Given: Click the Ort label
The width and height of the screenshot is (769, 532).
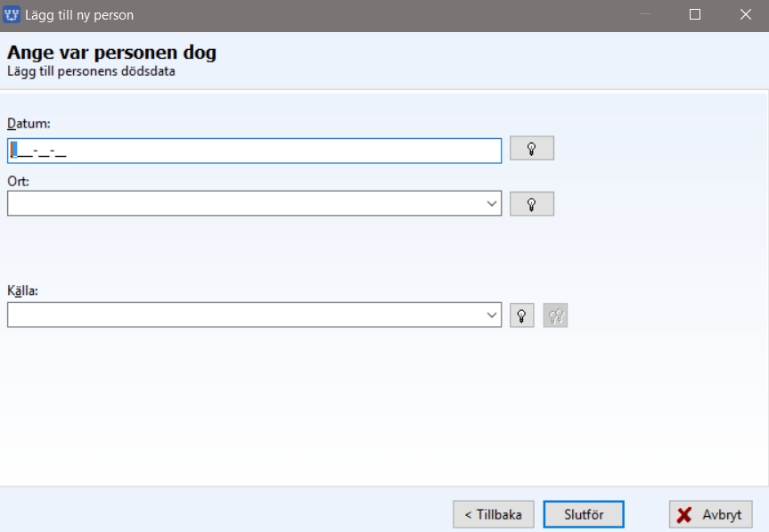Looking at the screenshot, I should pos(18,182).
